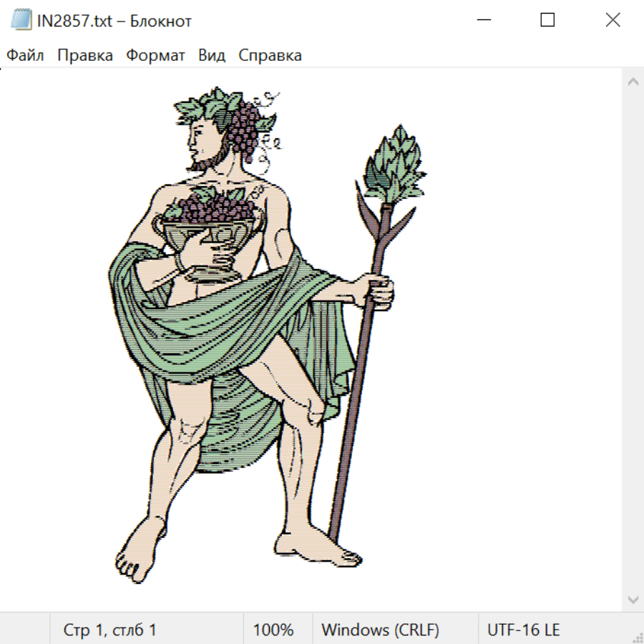This screenshot has width=644, height=644.
Task: Maximize the Блокнот window
Action: [547, 21]
